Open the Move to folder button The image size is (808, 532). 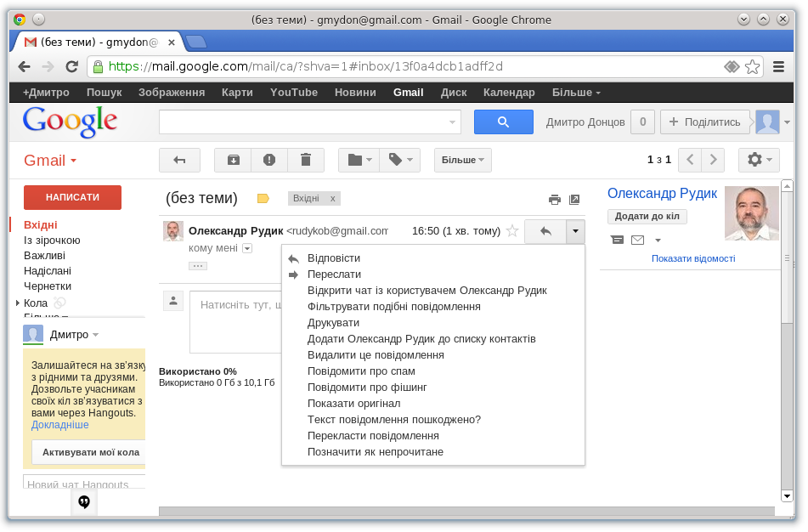click(x=359, y=160)
